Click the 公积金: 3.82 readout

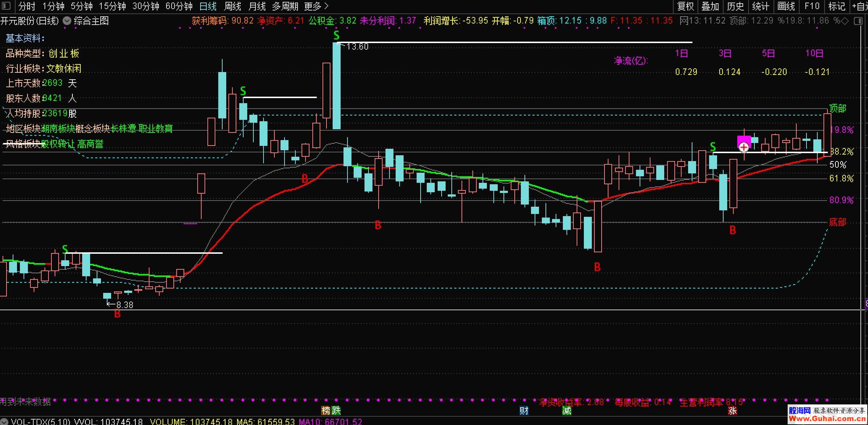click(x=332, y=21)
